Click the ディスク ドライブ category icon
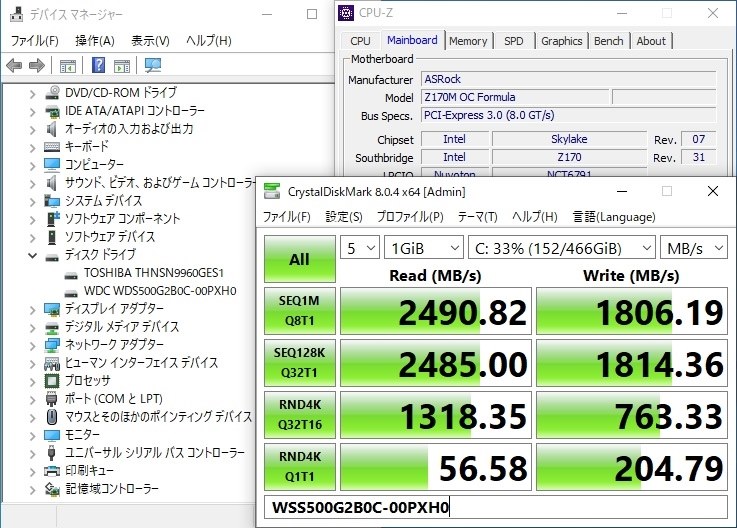The height and width of the screenshot is (528, 737). pos(52,257)
